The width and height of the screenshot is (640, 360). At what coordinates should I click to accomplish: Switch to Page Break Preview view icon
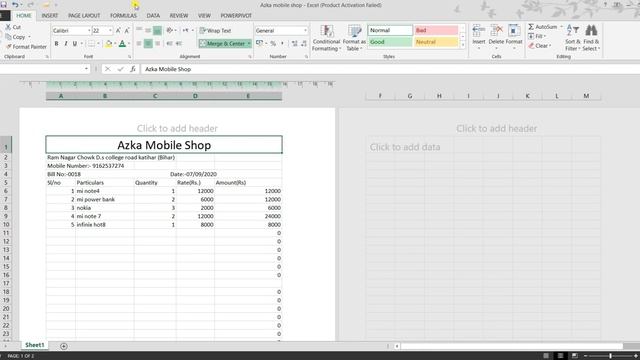[574, 356]
